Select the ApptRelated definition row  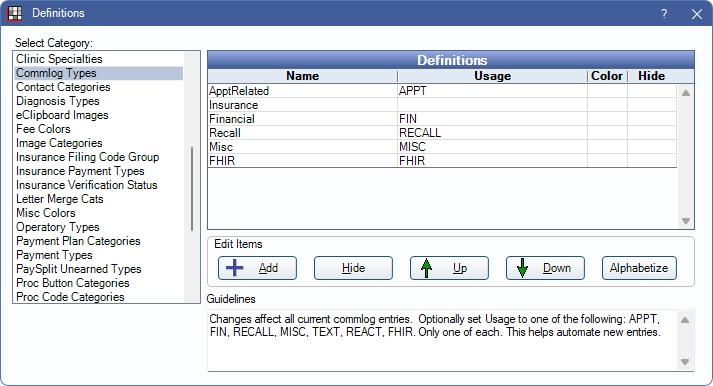(442, 91)
